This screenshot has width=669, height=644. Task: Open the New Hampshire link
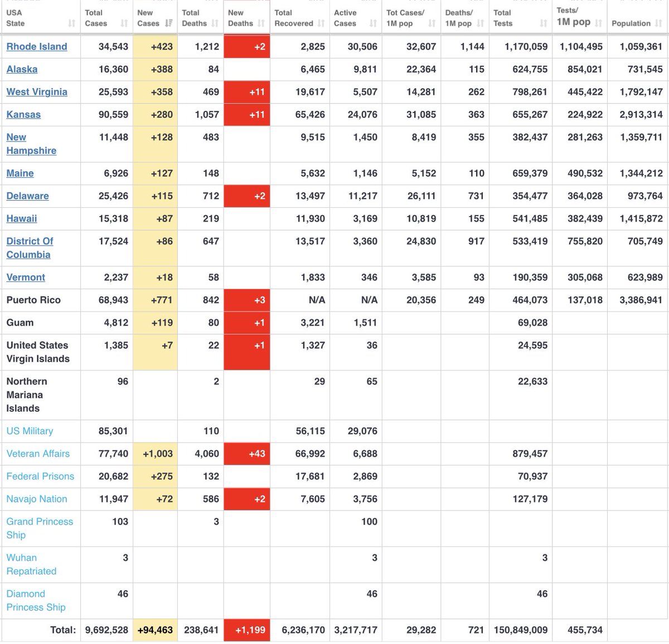(31, 144)
